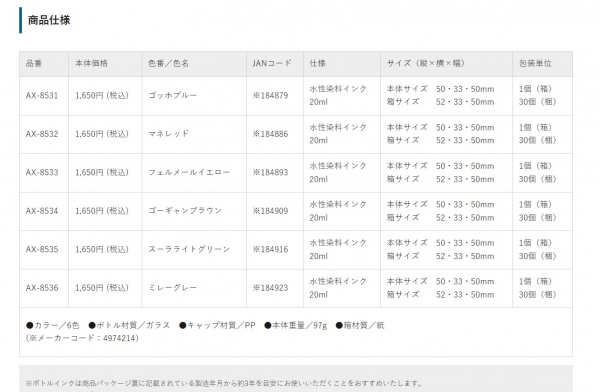Click the メーカーコード：4974214 note

coord(82,338)
